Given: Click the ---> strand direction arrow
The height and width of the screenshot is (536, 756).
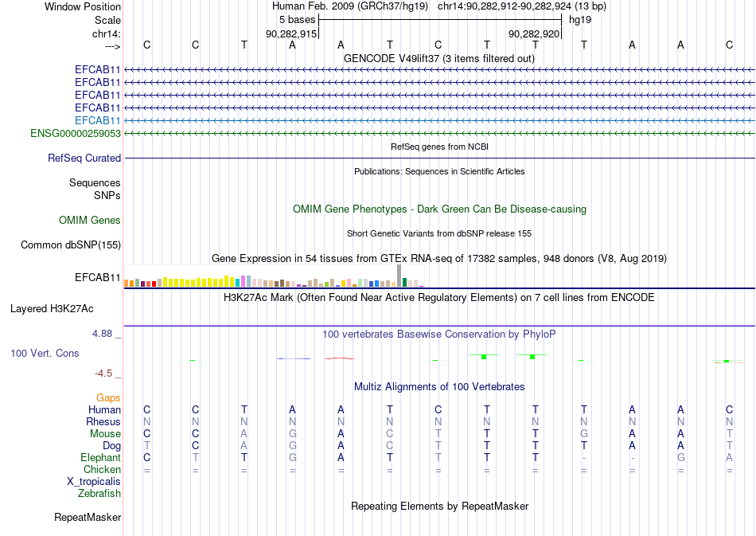Looking at the screenshot, I should point(113,46).
